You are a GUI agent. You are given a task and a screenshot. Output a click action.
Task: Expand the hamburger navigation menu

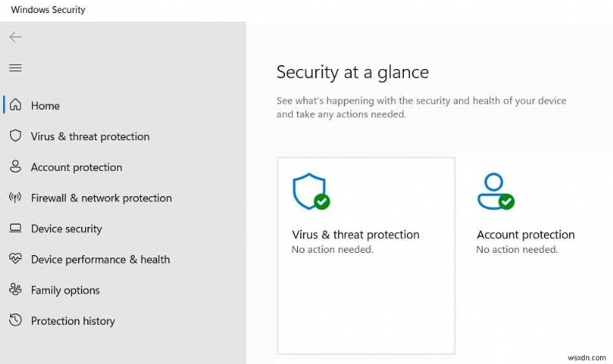tap(15, 67)
